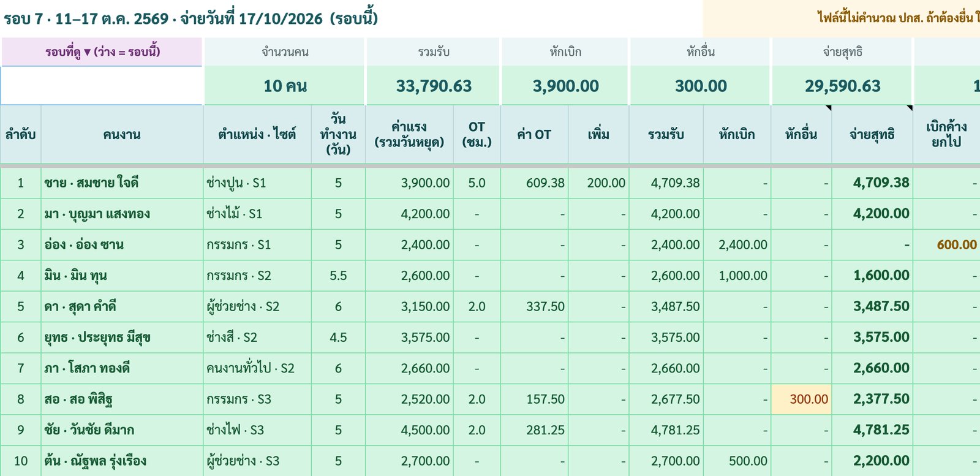Click the summary label "จำนวนคน"

(x=285, y=52)
